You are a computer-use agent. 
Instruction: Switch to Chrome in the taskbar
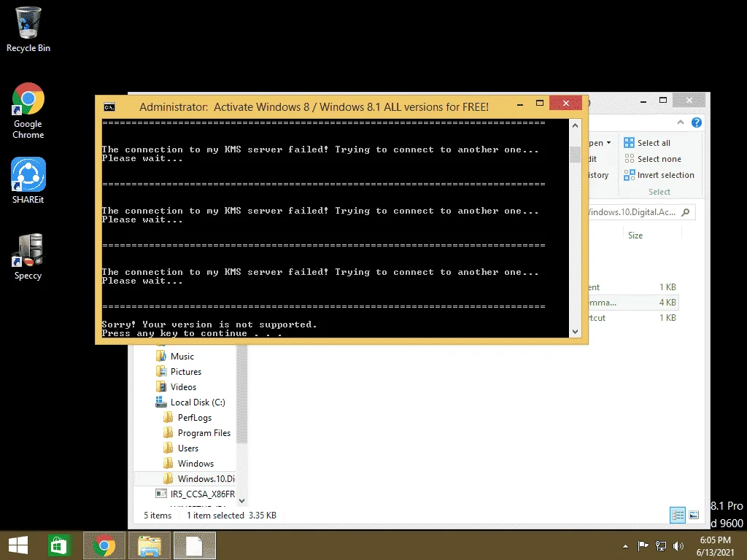point(104,545)
